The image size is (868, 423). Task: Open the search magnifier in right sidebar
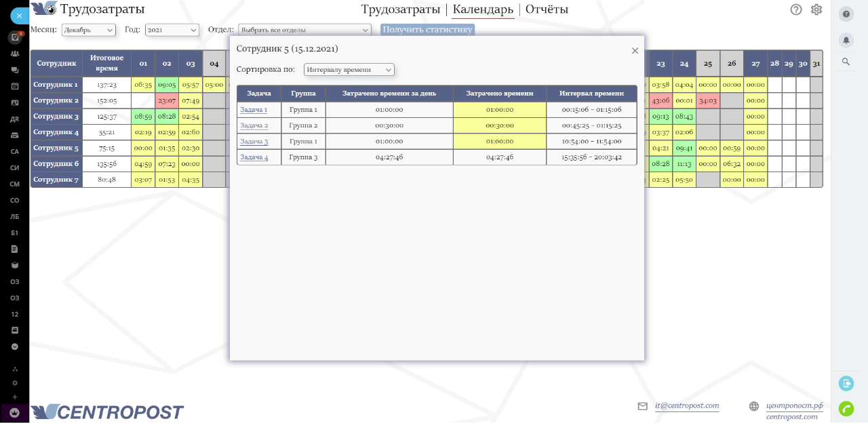pyautogui.click(x=846, y=62)
